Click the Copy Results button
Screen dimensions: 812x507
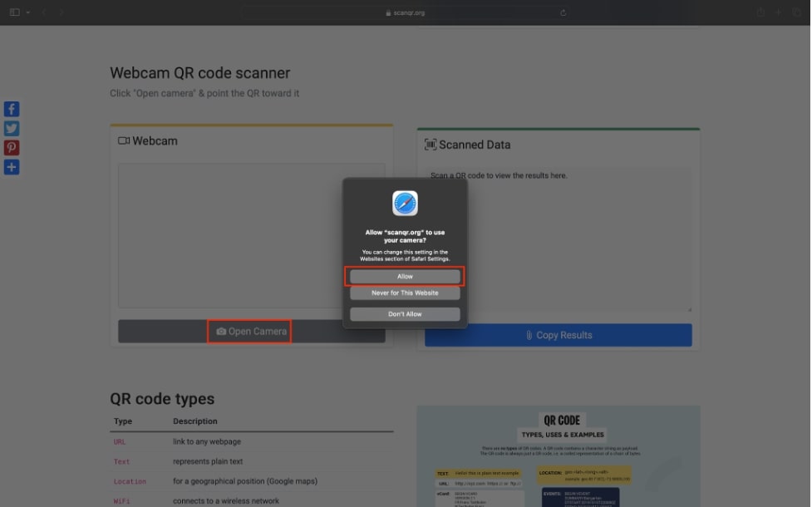(x=558, y=335)
